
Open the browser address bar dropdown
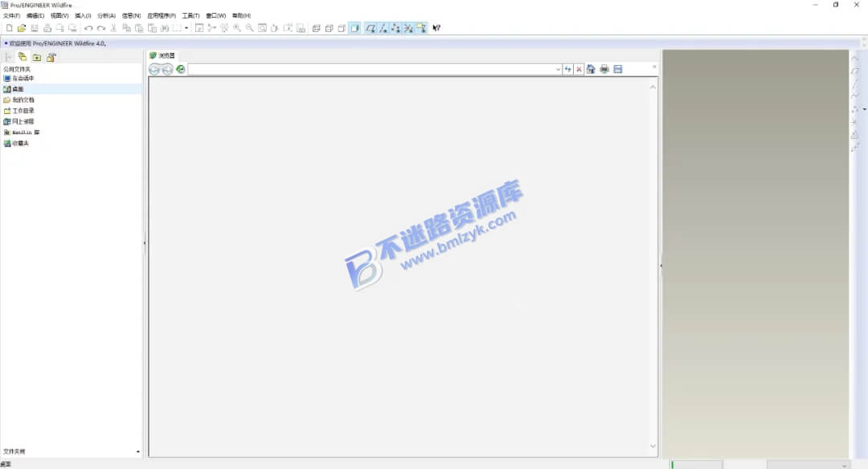[558, 69]
